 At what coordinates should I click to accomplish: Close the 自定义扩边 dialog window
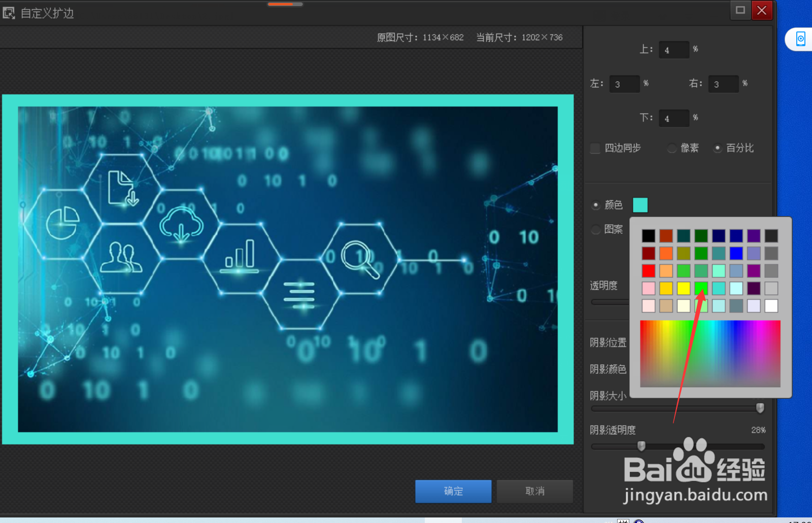(x=762, y=10)
